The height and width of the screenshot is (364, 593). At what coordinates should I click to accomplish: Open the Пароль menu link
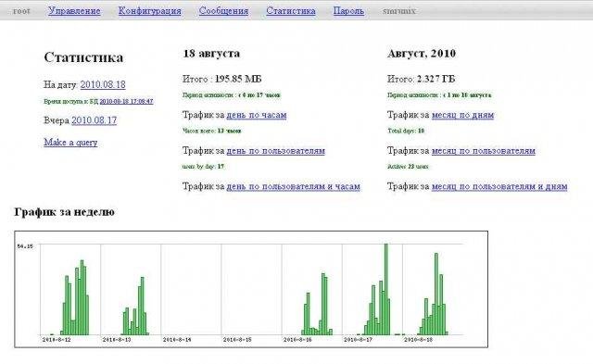coord(348,11)
